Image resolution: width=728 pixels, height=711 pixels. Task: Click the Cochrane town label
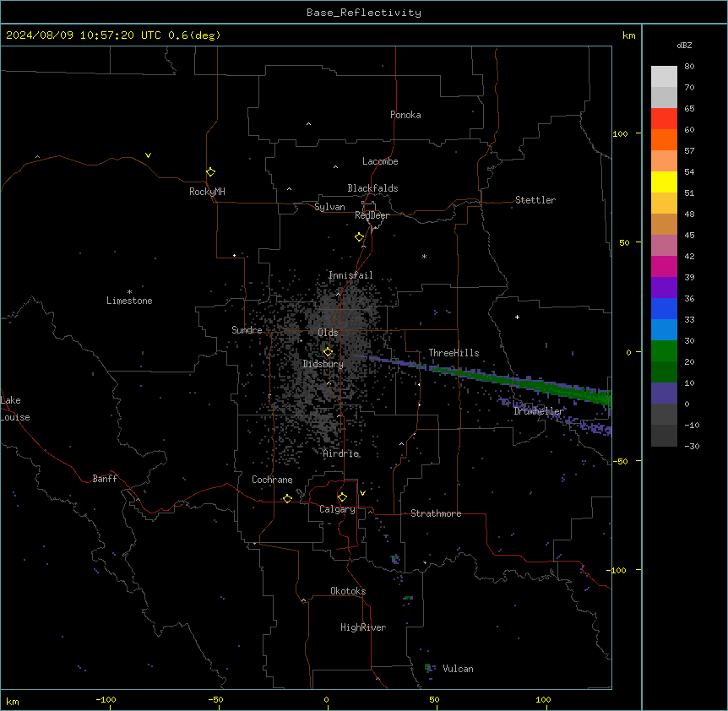[272, 480]
